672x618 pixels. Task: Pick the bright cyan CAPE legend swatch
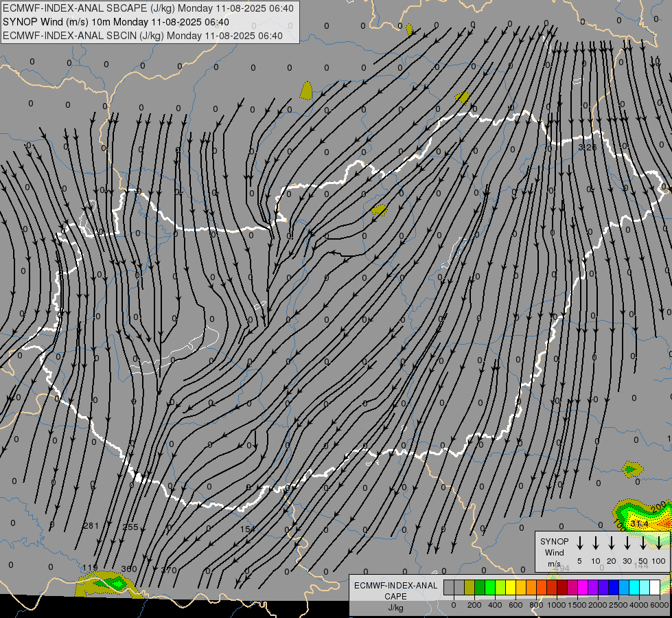coord(635,587)
